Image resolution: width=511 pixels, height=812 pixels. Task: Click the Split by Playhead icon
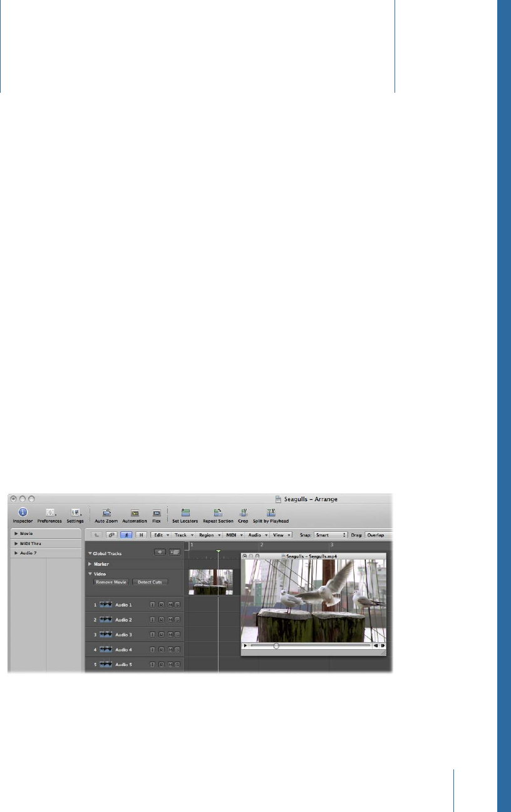coord(271,512)
